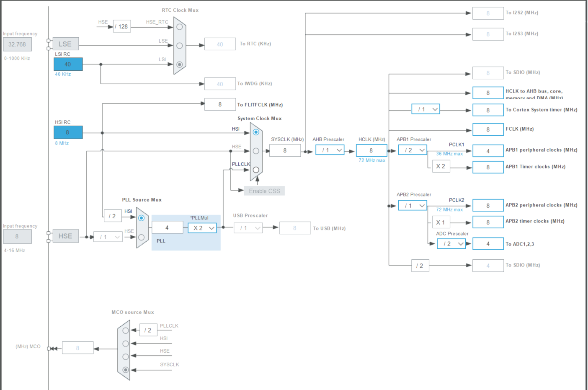Open the Cortex System timer prescaler dropdown
The width and height of the screenshot is (588, 390).
pyautogui.click(x=426, y=109)
